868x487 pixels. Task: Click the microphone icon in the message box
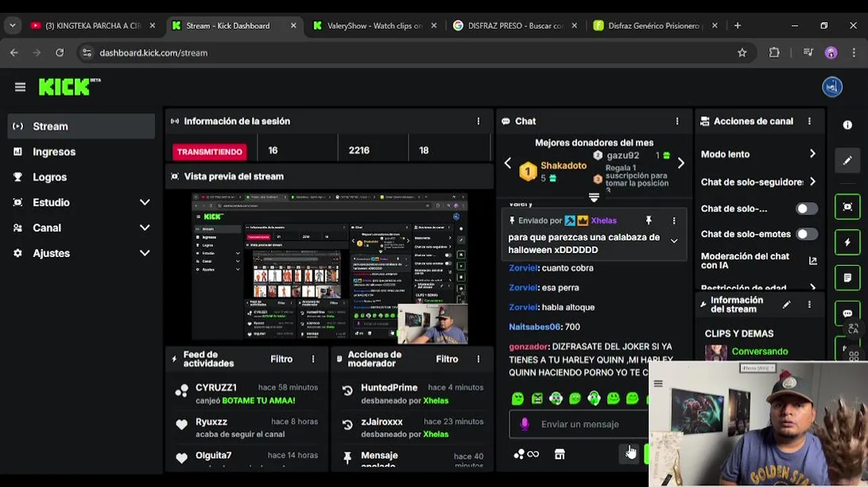click(x=525, y=424)
